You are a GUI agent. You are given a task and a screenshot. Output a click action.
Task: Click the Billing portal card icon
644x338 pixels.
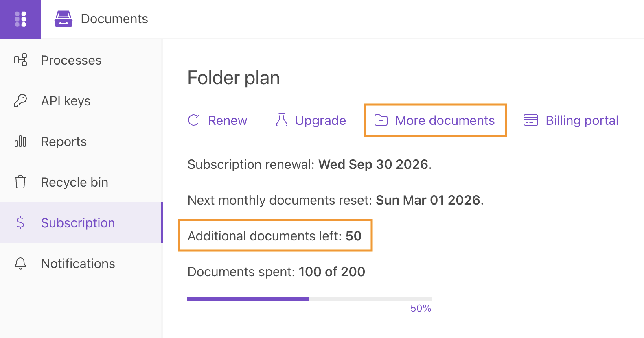[531, 120]
